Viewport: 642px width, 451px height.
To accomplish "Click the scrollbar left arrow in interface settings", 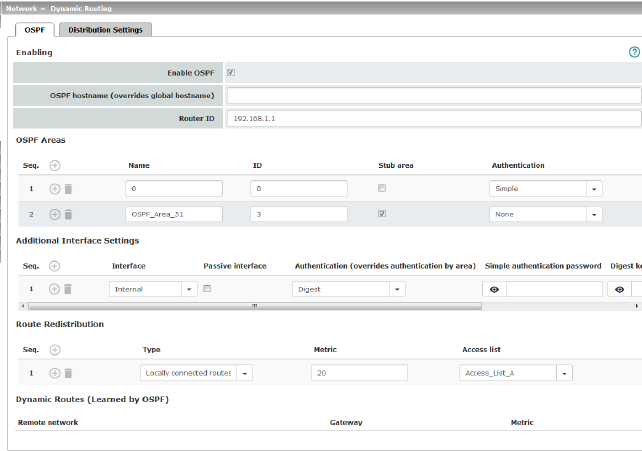I will pos(23,306).
